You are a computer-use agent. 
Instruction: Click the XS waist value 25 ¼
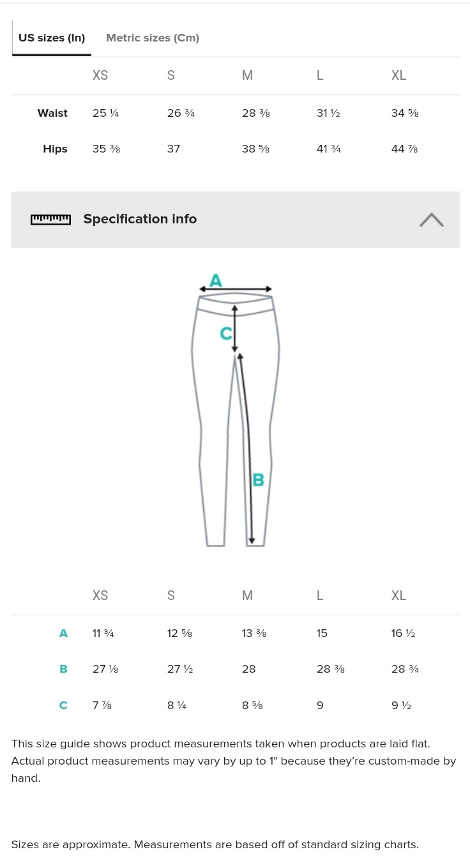point(105,113)
